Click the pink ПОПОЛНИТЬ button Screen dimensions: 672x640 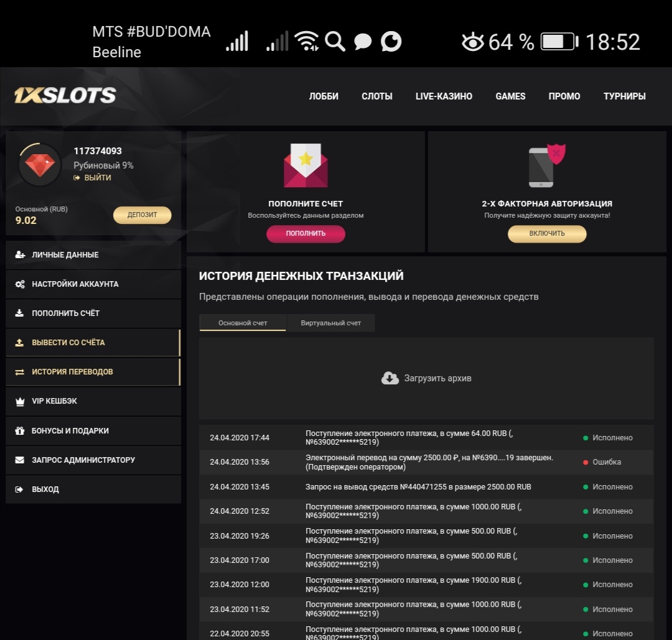pyautogui.click(x=306, y=233)
